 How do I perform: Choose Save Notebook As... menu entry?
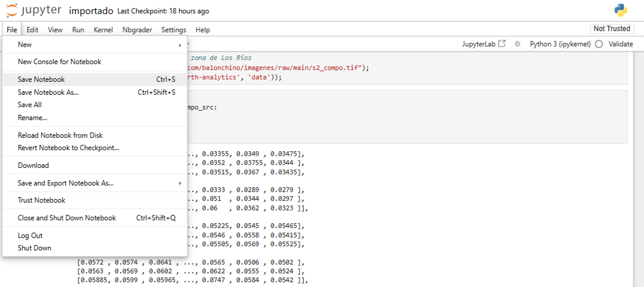48,93
